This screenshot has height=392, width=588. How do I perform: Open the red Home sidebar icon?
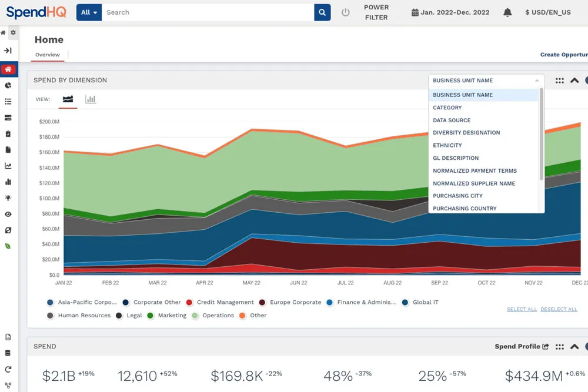click(x=8, y=69)
